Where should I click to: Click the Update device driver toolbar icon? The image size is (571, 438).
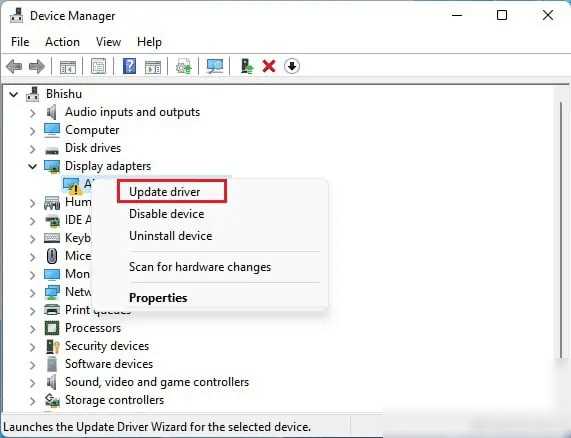(247, 66)
